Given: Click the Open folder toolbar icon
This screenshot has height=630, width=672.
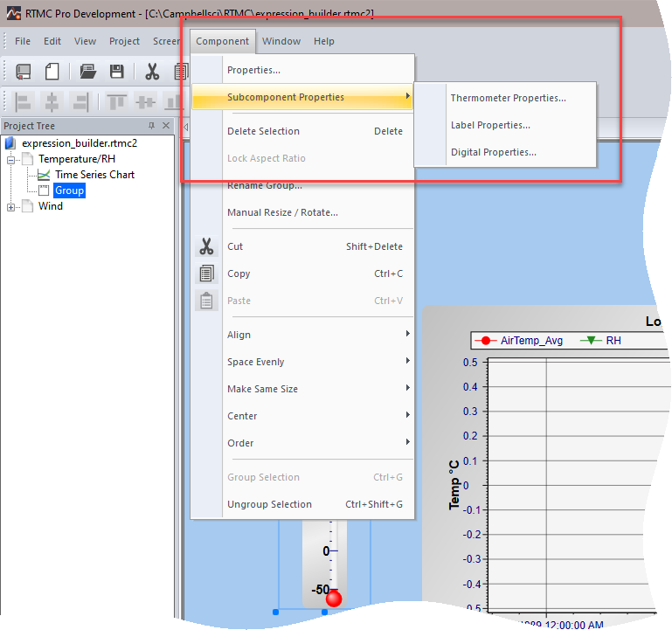Looking at the screenshot, I should (88, 72).
